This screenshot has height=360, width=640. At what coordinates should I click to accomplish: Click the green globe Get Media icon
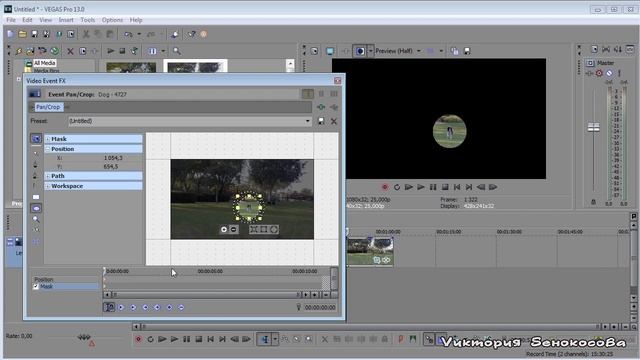coord(54,51)
